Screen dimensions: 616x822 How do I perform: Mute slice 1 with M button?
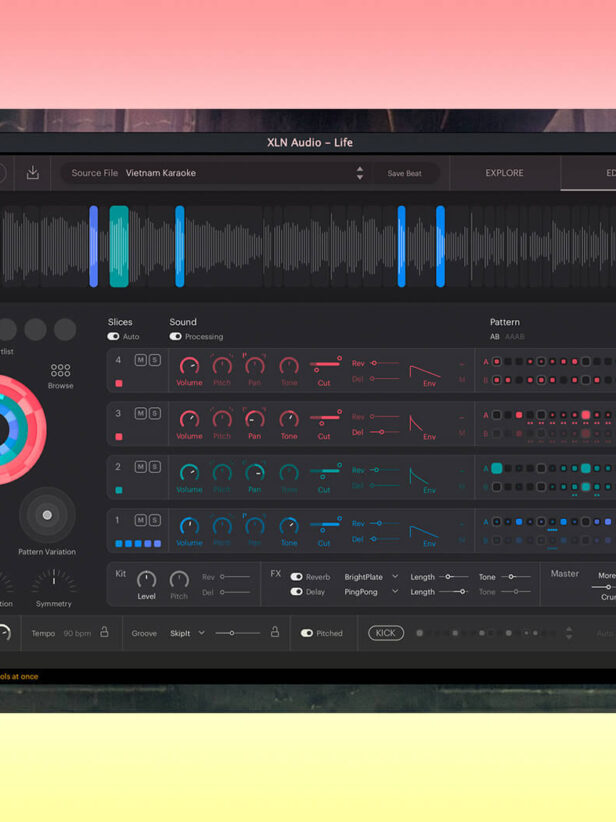coord(141,521)
